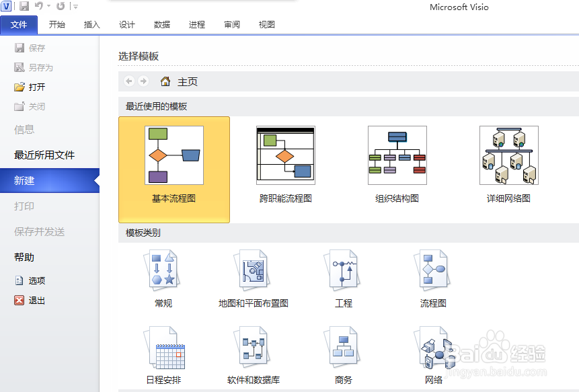Click the 组织结构图 label text
The width and height of the screenshot is (579, 392).
[x=397, y=198]
